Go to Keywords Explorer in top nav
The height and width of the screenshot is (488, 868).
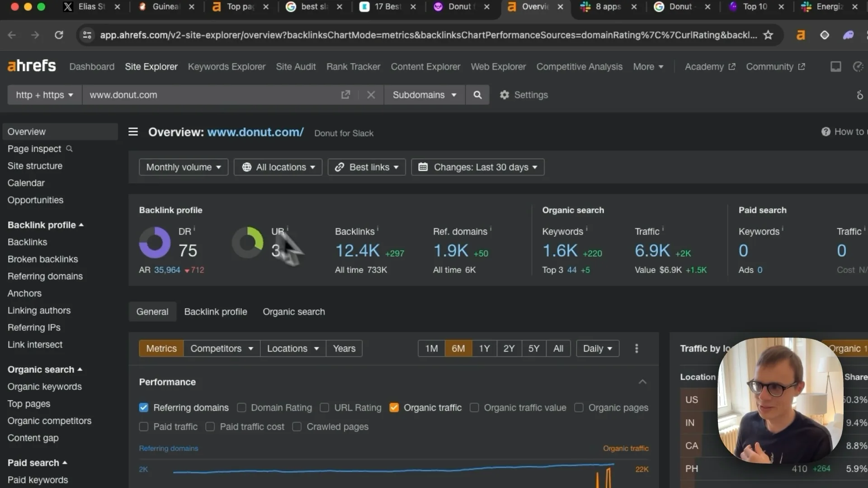226,66
